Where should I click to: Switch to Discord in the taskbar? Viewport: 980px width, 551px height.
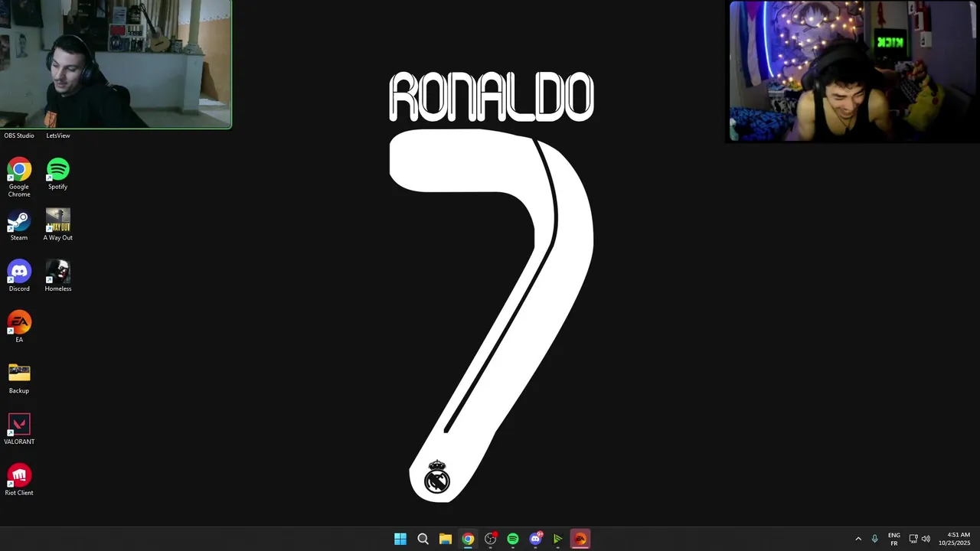[x=536, y=539]
